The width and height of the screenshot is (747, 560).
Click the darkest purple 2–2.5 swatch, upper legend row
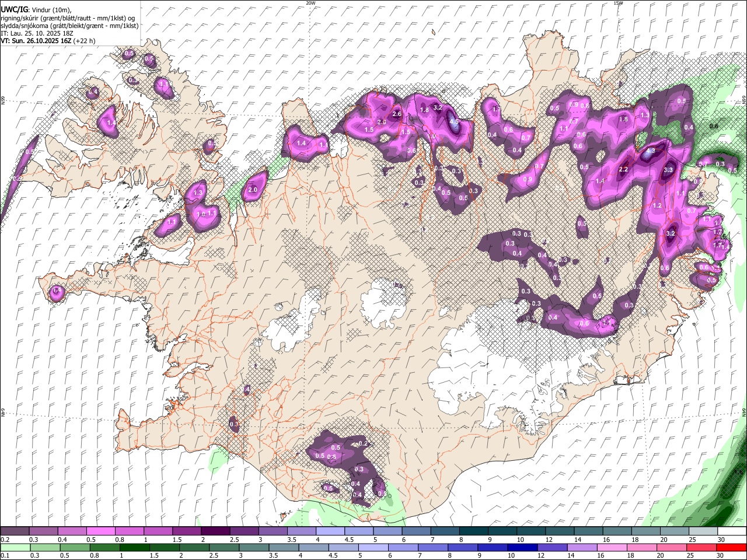(215, 531)
